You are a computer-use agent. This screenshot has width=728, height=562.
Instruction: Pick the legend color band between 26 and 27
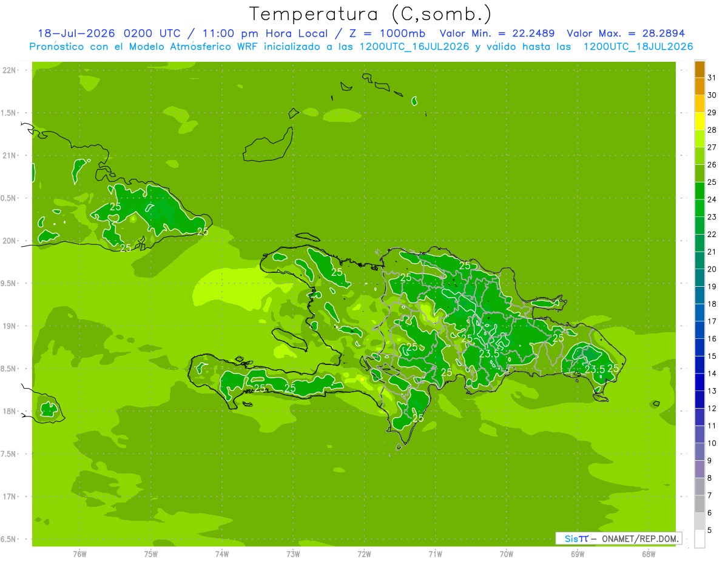click(699, 156)
